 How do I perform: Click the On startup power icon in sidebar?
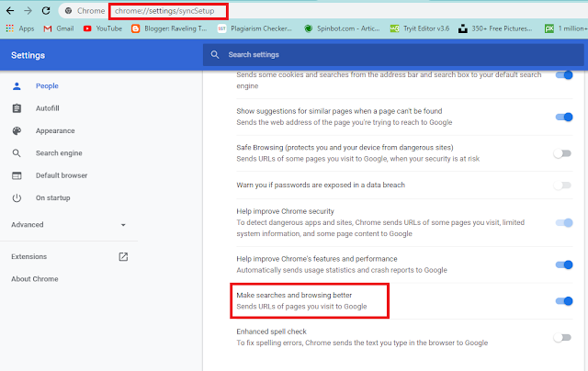(17, 197)
